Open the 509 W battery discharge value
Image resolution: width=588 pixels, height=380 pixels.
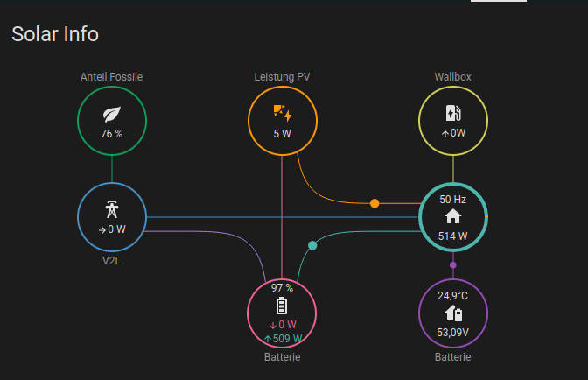(x=287, y=338)
